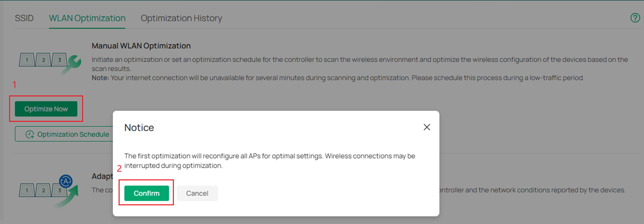Image resolution: width=644 pixels, height=224 pixels.
Task: Open the Optimization History tab
Action: pyautogui.click(x=181, y=18)
